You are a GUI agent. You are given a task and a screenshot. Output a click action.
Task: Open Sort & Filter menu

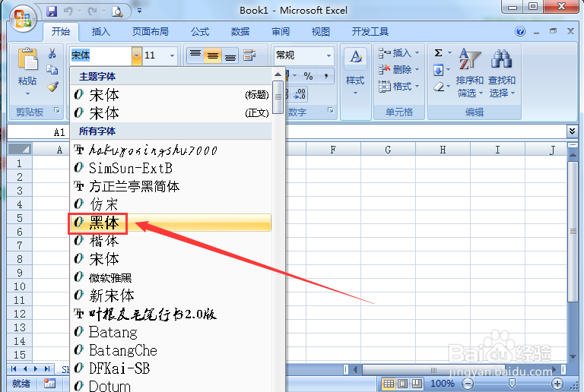(x=469, y=73)
